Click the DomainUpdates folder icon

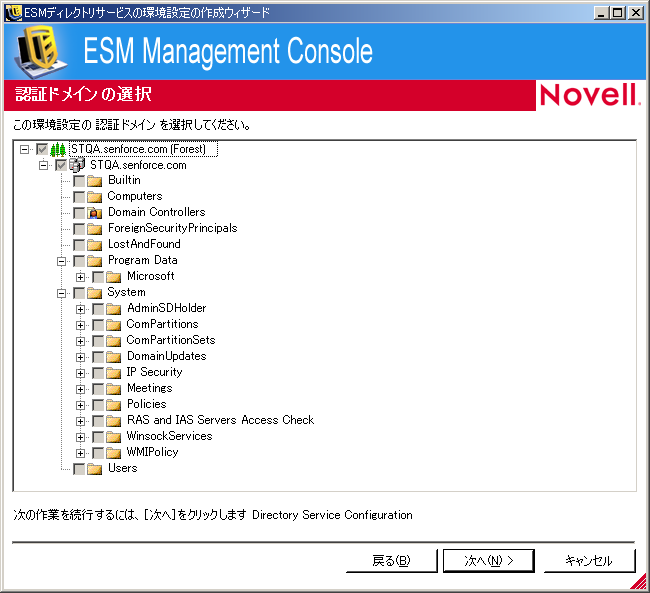[114, 357]
